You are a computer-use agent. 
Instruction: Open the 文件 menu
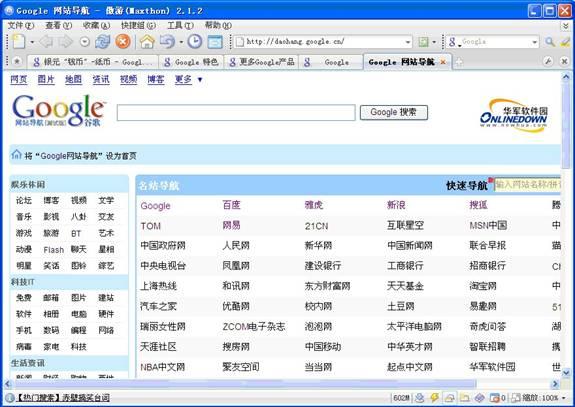(x=21, y=25)
